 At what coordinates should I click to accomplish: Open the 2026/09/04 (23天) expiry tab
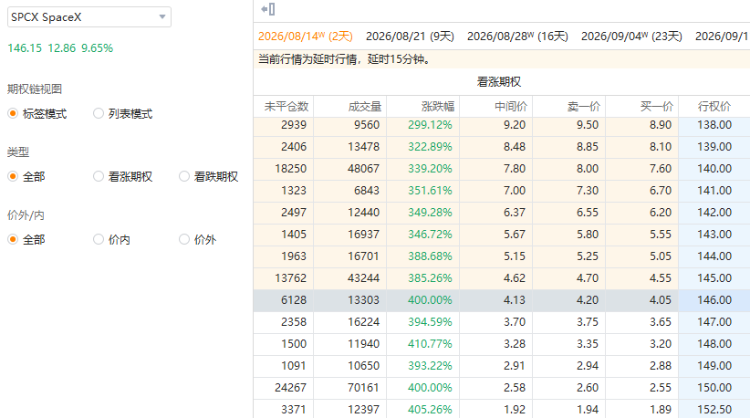tap(631, 36)
